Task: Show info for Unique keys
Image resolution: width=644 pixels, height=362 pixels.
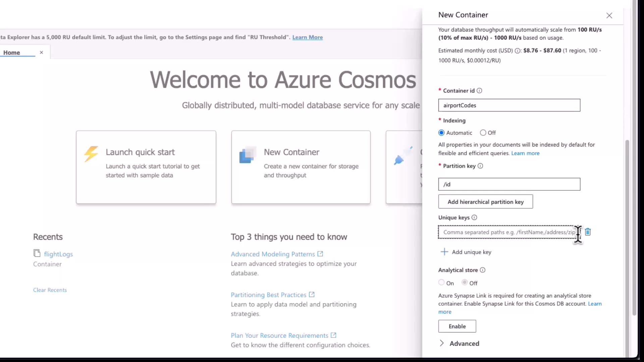Action: point(474,218)
